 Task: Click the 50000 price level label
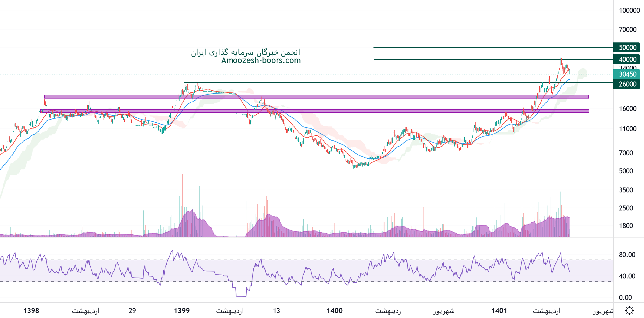click(627, 47)
